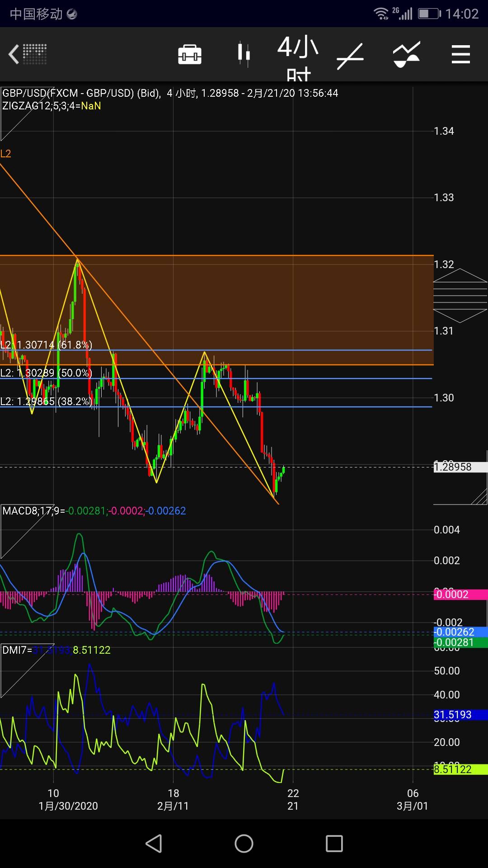The image size is (488, 868).
Task: Tap the ZIGZAG12;5;3;4 indicator label
Action: coord(52,106)
